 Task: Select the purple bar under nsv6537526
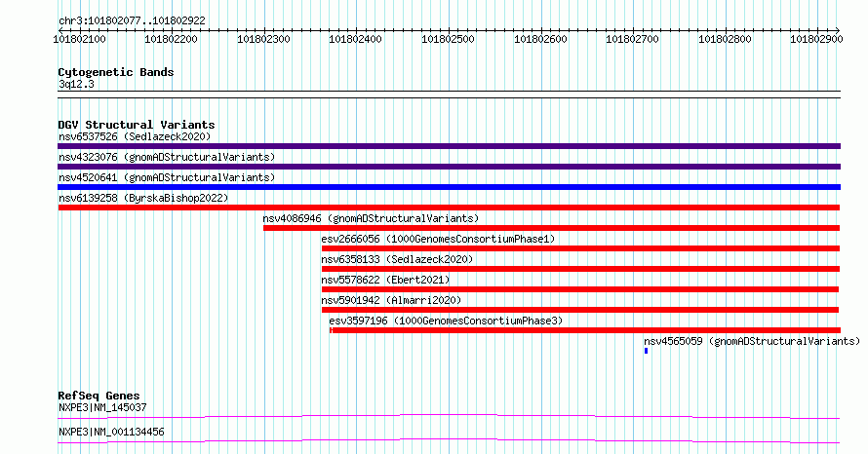pos(449,146)
